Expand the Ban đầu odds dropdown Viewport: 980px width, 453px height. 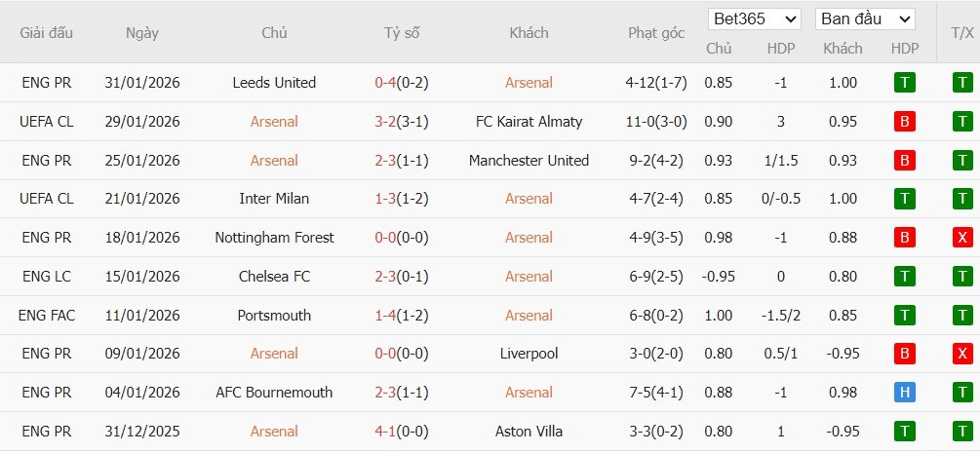coord(865,19)
